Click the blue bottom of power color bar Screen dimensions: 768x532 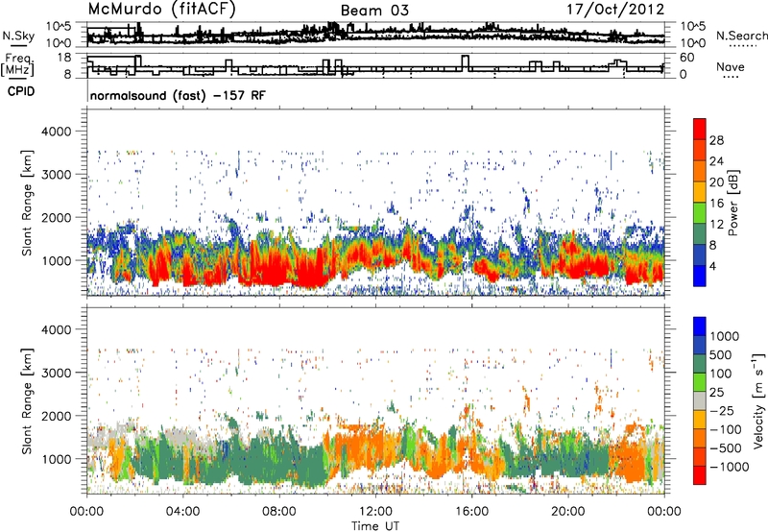coord(700,276)
